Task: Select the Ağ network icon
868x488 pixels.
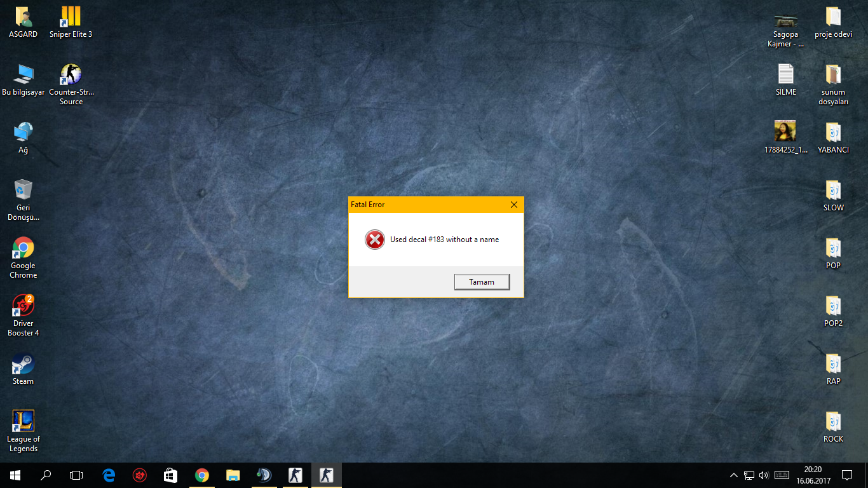Action: pos(24,138)
